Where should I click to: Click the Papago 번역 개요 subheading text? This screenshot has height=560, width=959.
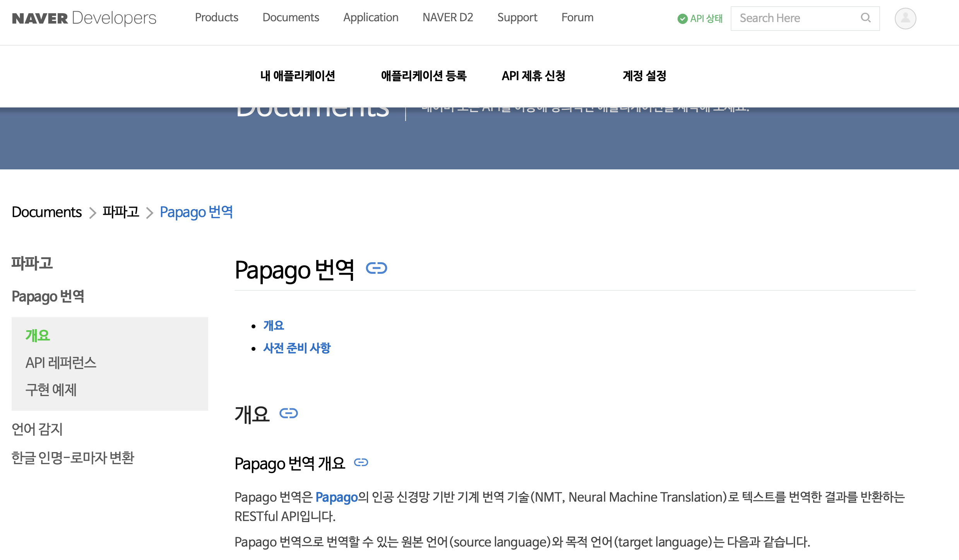click(289, 463)
